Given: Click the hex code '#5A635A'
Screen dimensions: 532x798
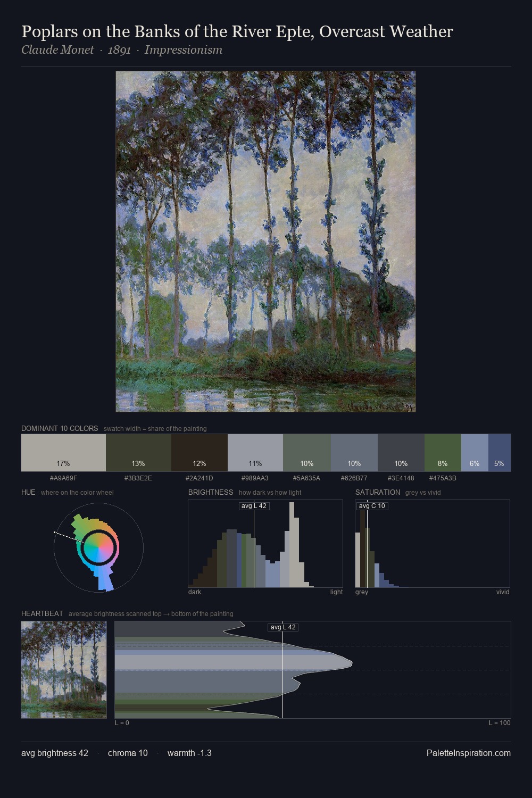Looking at the screenshot, I should click(307, 478).
